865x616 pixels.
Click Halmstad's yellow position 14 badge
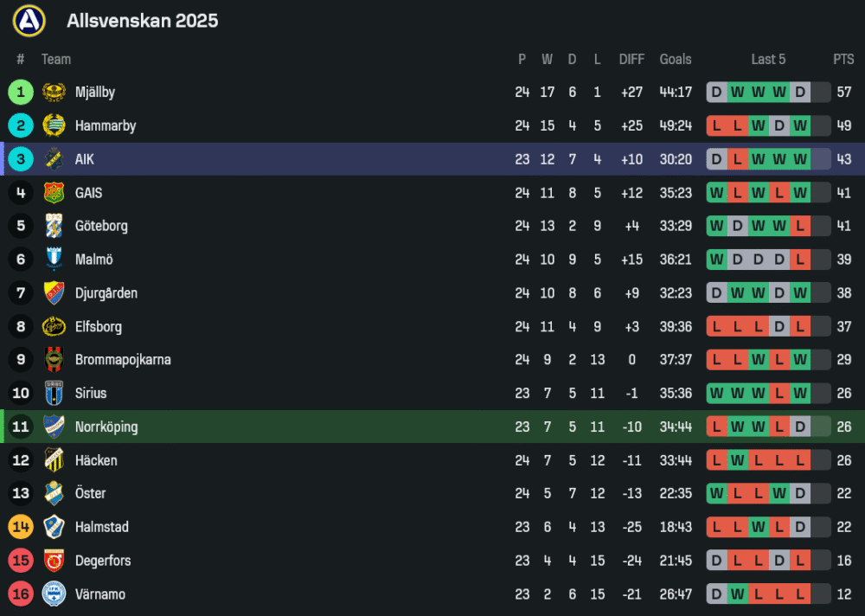click(x=21, y=527)
